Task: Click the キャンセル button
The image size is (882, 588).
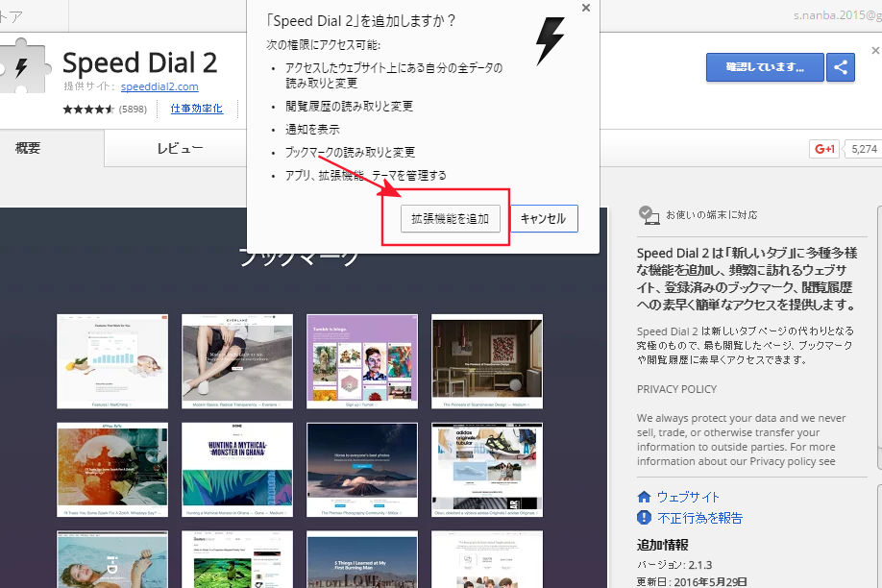Action: pos(544,219)
